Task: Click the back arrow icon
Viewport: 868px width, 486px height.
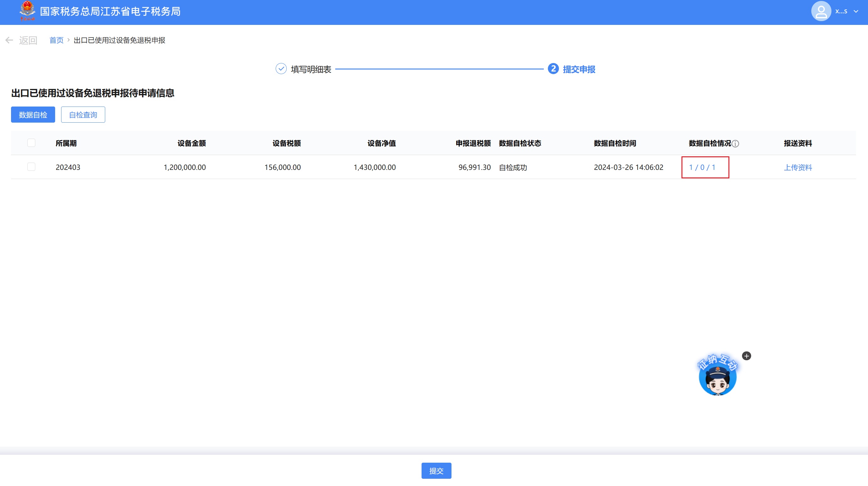Action: 9,40
